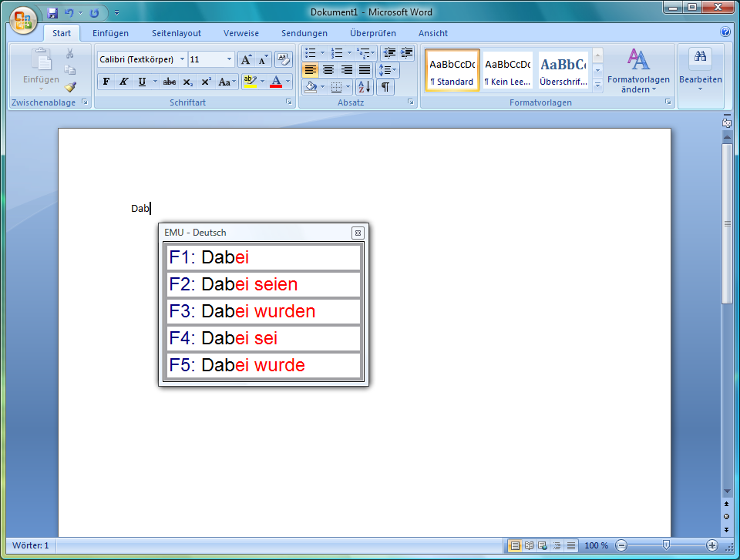This screenshot has height=560, width=740.
Task: Toggle Italic formatting
Action: pyautogui.click(x=123, y=82)
